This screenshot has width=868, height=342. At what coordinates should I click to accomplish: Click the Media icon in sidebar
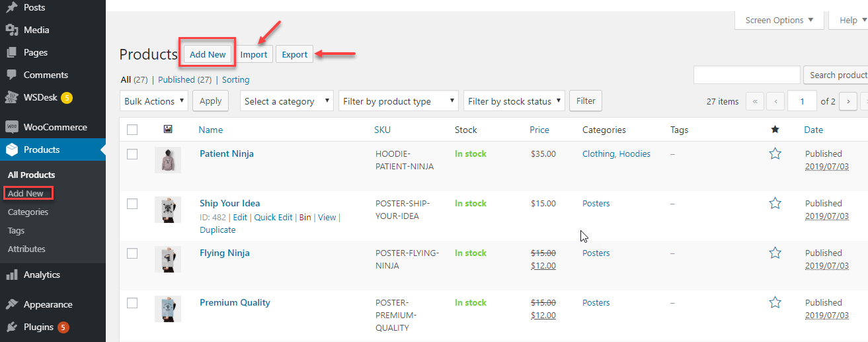[12, 30]
